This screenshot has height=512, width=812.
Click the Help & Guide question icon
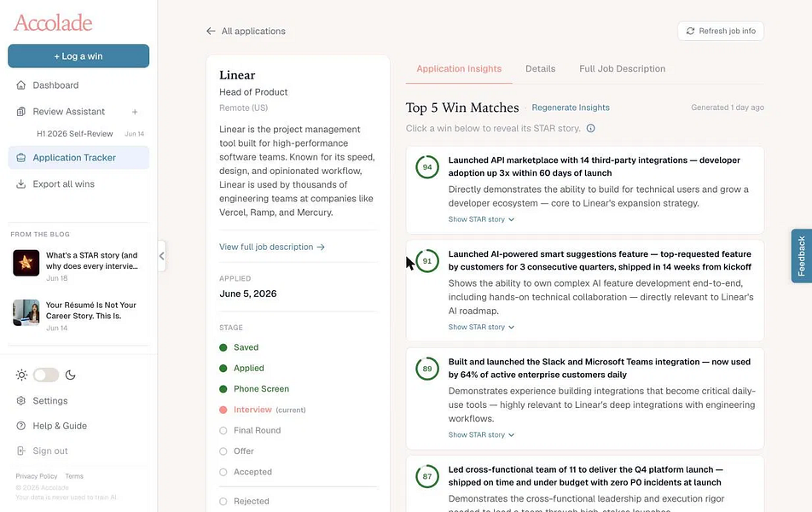point(20,426)
